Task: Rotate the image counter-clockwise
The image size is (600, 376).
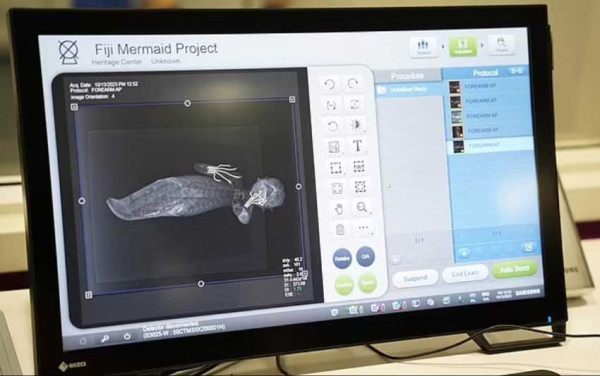Action: [329, 84]
